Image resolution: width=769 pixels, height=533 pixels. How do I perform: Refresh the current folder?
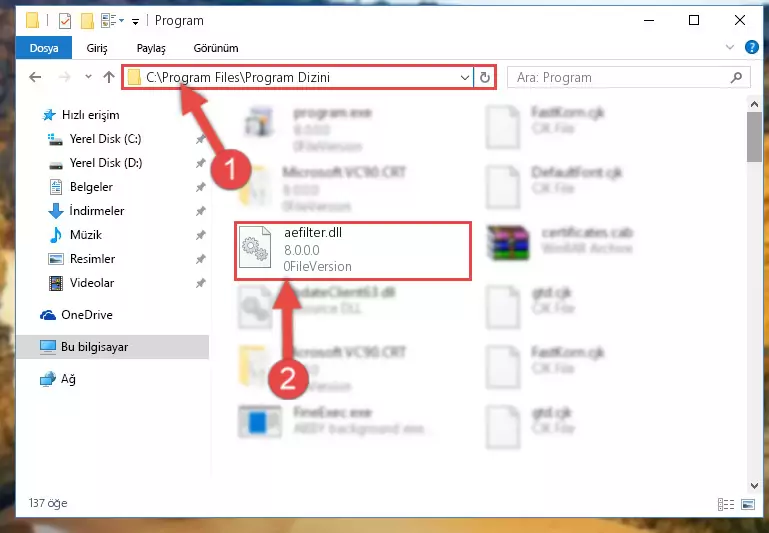485,77
